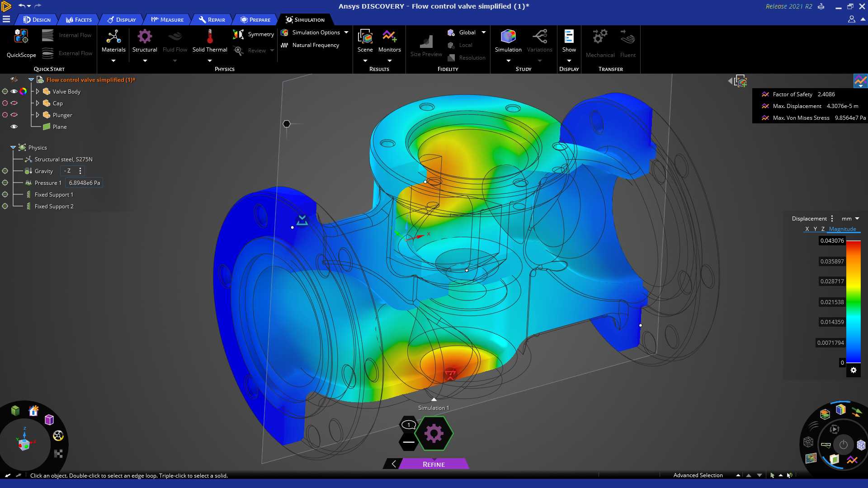Open the Scene results tool

(x=365, y=42)
